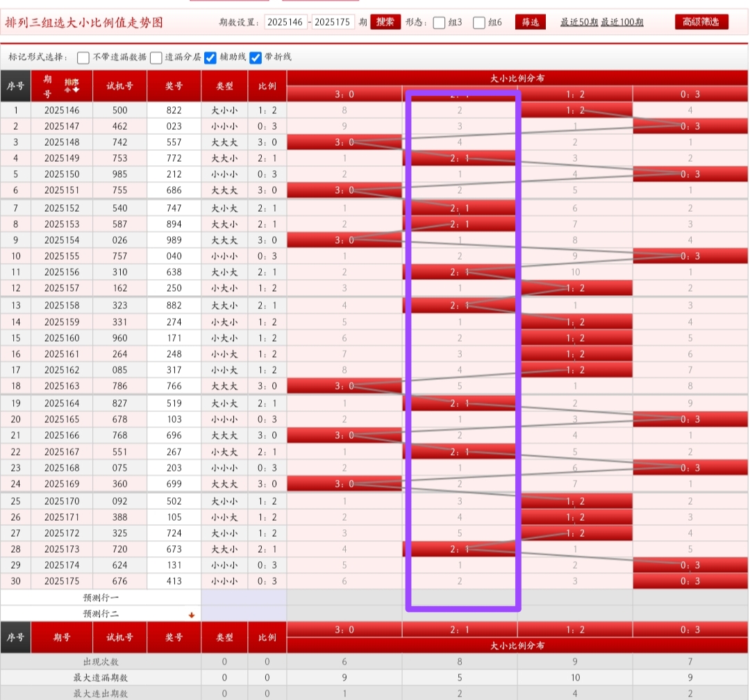This screenshot has height=700, width=750.
Task: Click highlighted 0:3 cell in row 2025165
Action: click(x=690, y=419)
